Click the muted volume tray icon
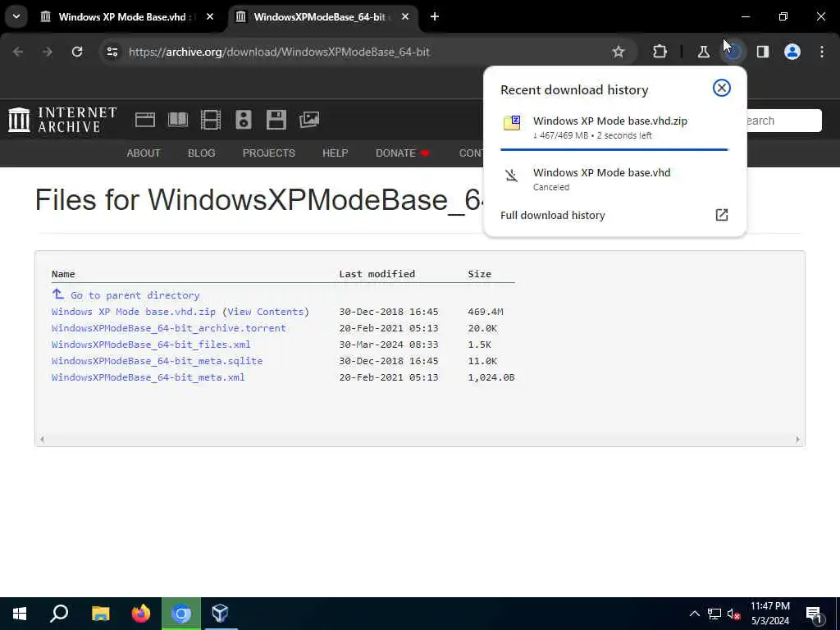840x630 pixels. pyautogui.click(x=734, y=614)
